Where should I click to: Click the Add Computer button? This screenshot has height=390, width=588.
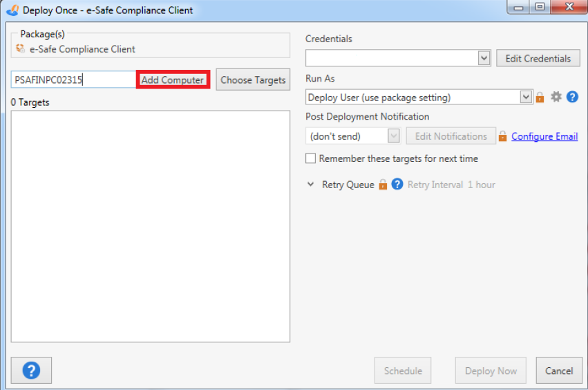pyautogui.click(x=173, y=80)
